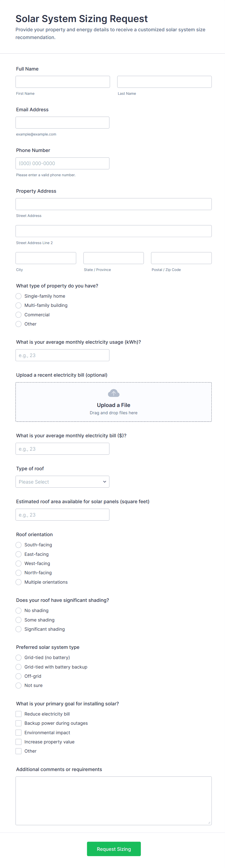Open the Type of roof dropdown
Image resolution: width=225 pixels, height=868 pixels.
(62, 482)
